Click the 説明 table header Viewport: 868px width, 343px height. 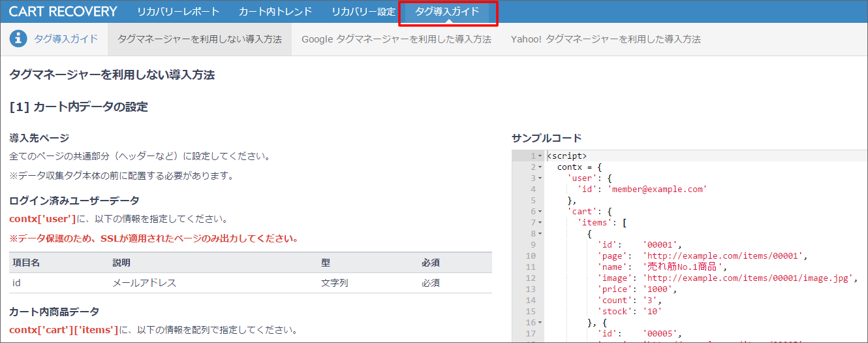(122, 263)
